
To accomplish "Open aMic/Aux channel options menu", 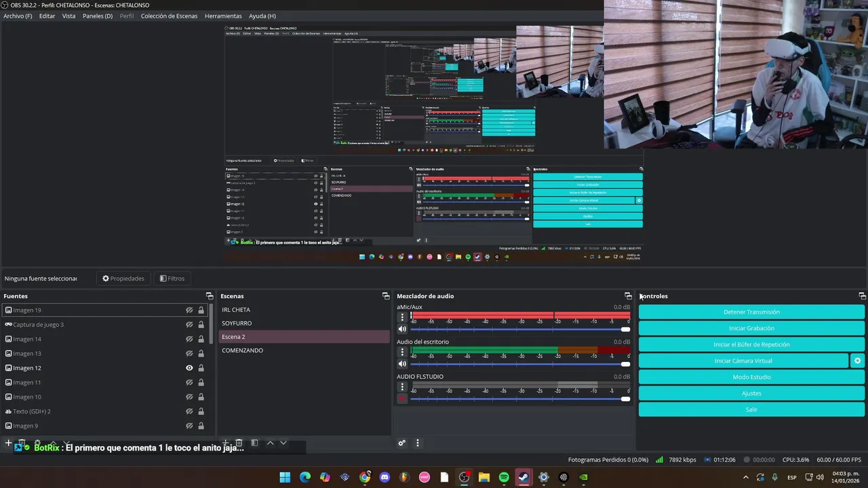I will pos(402,317).
